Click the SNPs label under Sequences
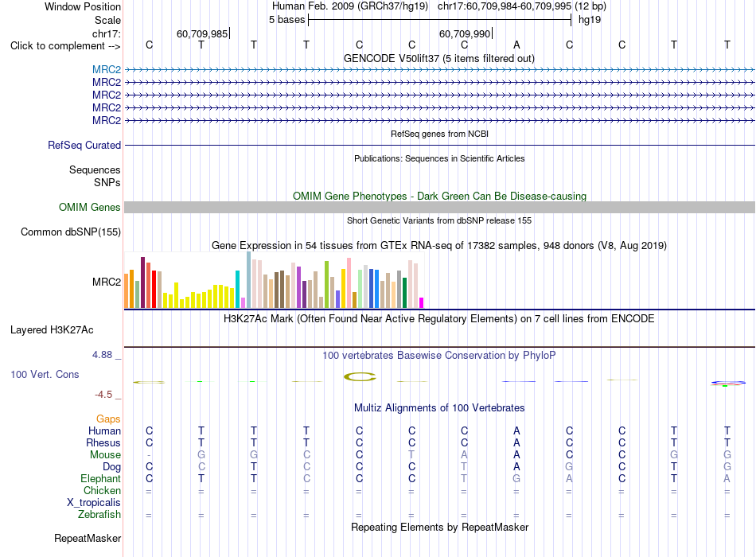756x557 pixels. pos(107,182)
